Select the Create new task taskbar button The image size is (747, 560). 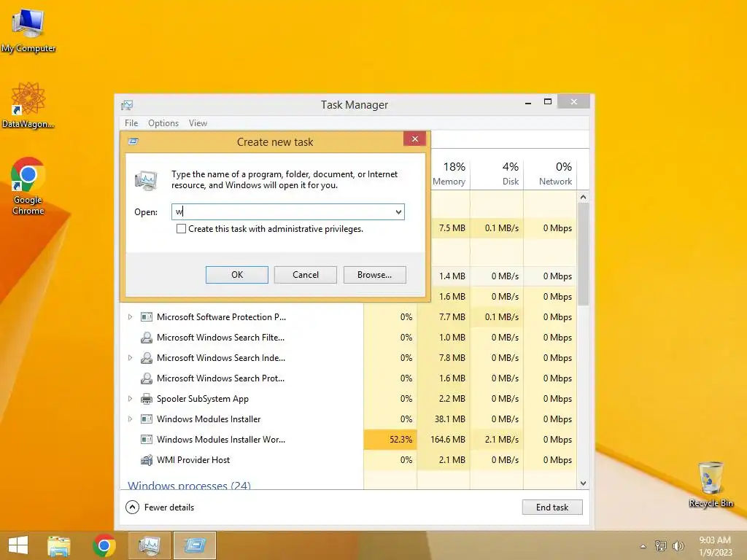[x=194, y=545]
